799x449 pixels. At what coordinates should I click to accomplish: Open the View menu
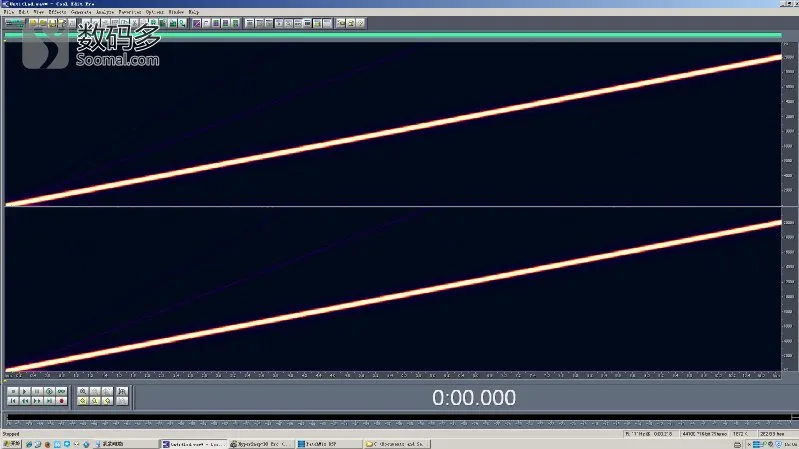(x=39, y=12)
